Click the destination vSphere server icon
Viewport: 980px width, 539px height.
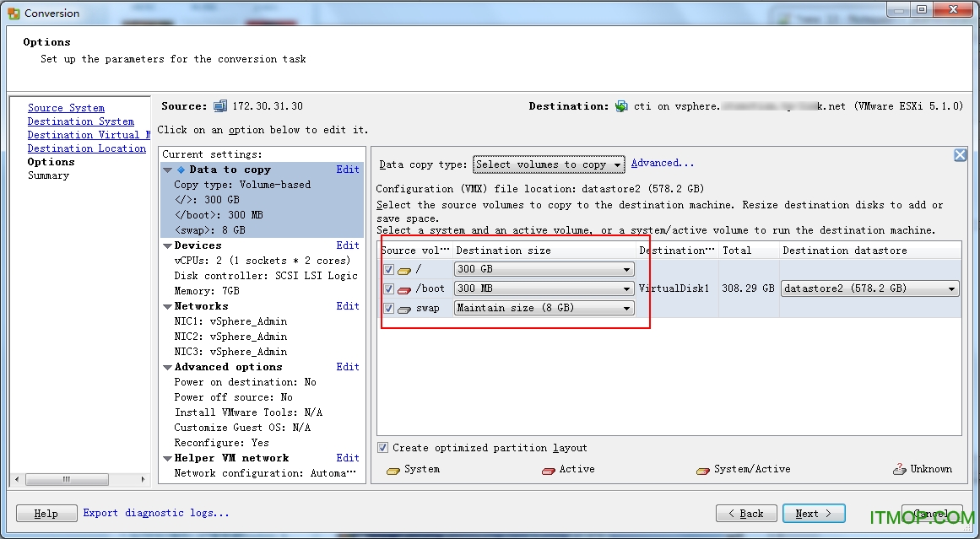[x=620, y=106]
